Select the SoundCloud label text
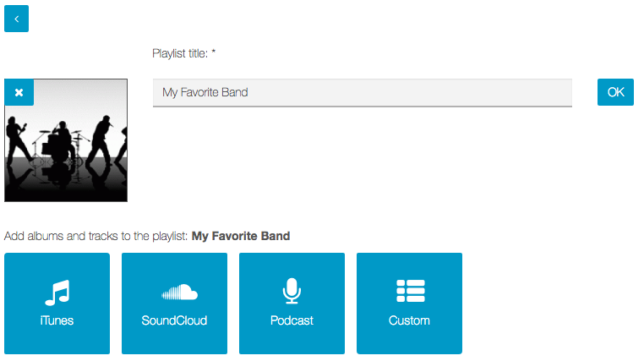This screenshot has height=361, width=644. click(174, 320)
